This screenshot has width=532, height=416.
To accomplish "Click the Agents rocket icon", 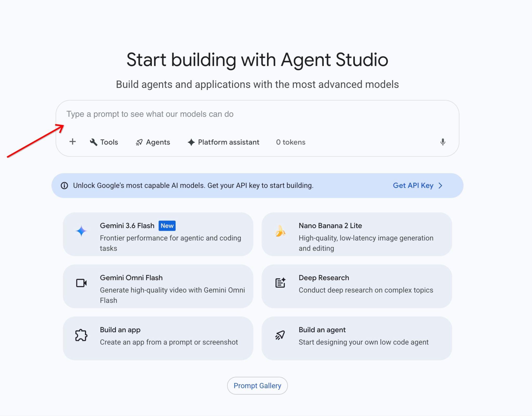I will [139, 142].
